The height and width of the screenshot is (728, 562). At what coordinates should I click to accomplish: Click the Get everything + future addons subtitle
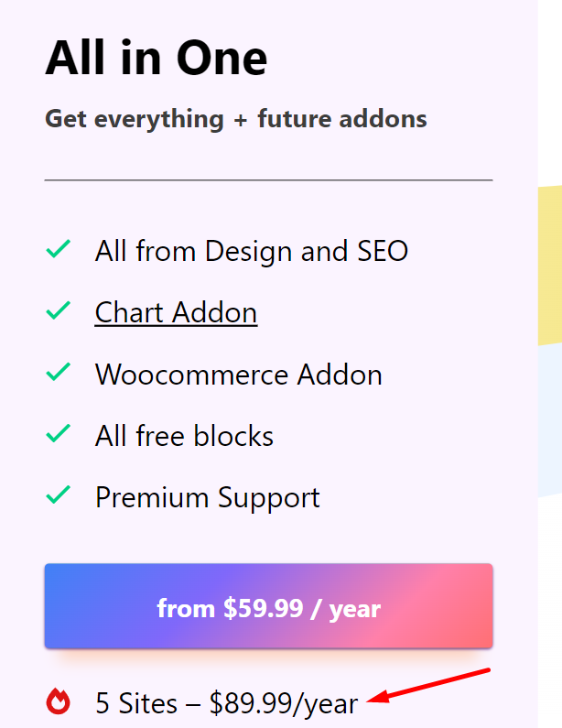[x=235, y=119]
